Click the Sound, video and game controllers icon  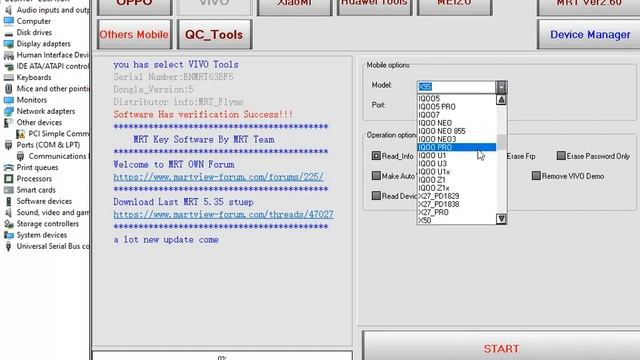click(x=9, y=213)
